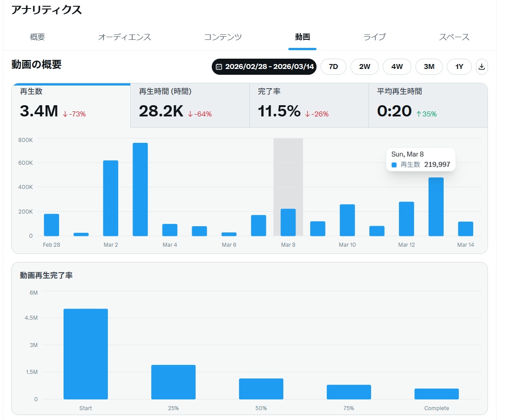
Task: Switch to the スペース tab
Action: click(x=454, y=37)
